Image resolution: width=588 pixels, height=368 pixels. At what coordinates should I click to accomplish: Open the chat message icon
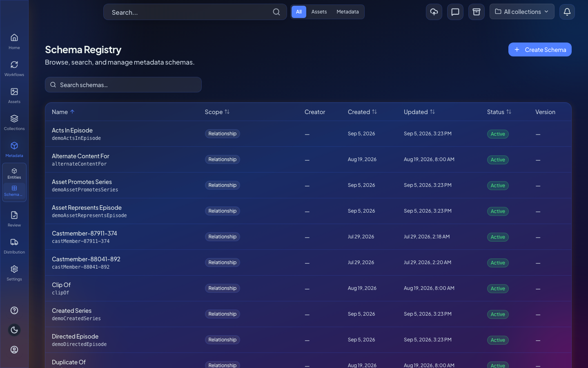point(455,12)
